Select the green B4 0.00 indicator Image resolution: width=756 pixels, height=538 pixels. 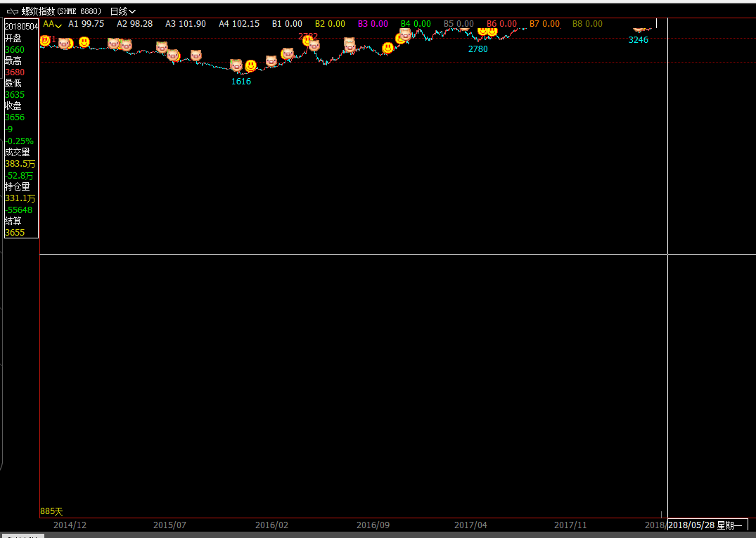[416, 24]
